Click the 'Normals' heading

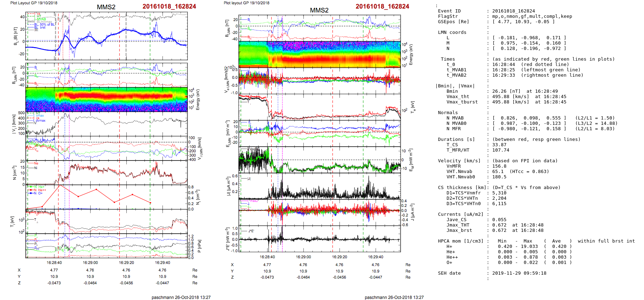click(x=448, y=113)
